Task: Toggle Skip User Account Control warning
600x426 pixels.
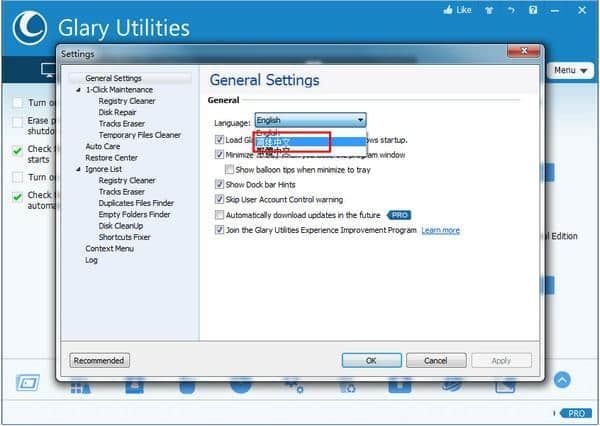Action: 220,200
